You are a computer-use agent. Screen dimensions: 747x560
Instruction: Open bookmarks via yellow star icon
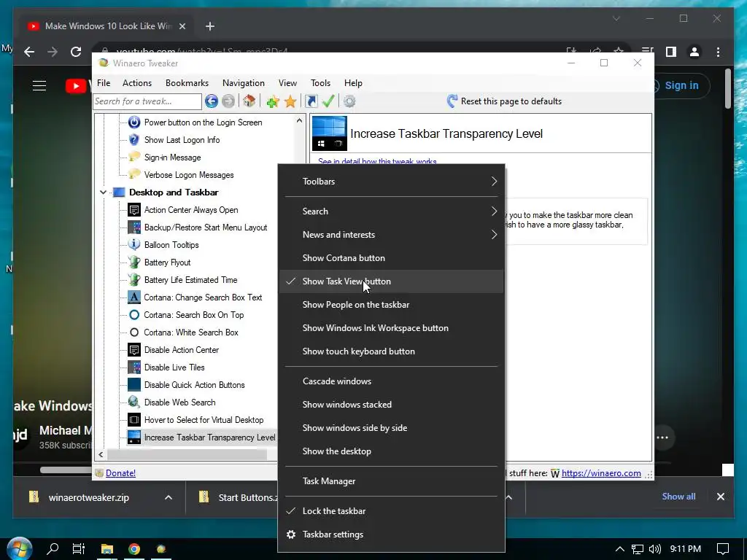[x=290, y=101]
